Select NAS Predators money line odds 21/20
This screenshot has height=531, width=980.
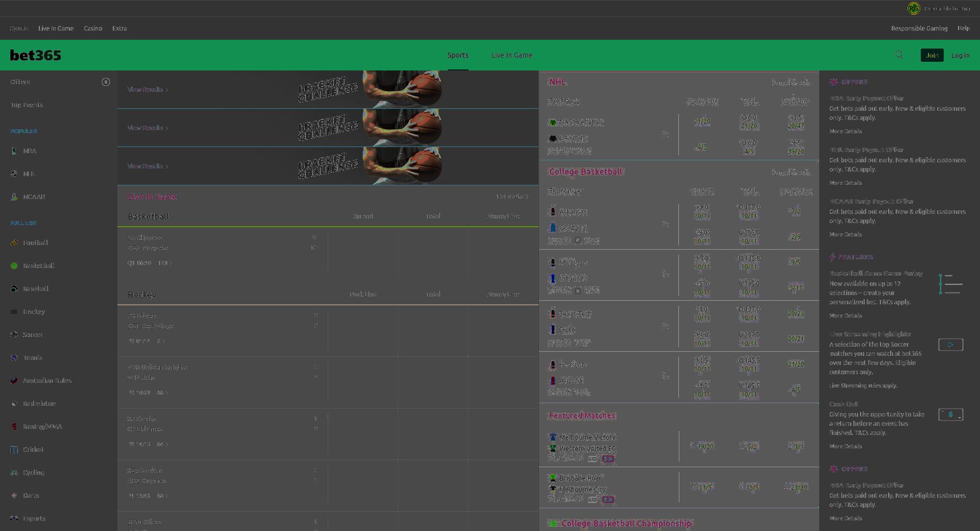click(x=702, y=122)
